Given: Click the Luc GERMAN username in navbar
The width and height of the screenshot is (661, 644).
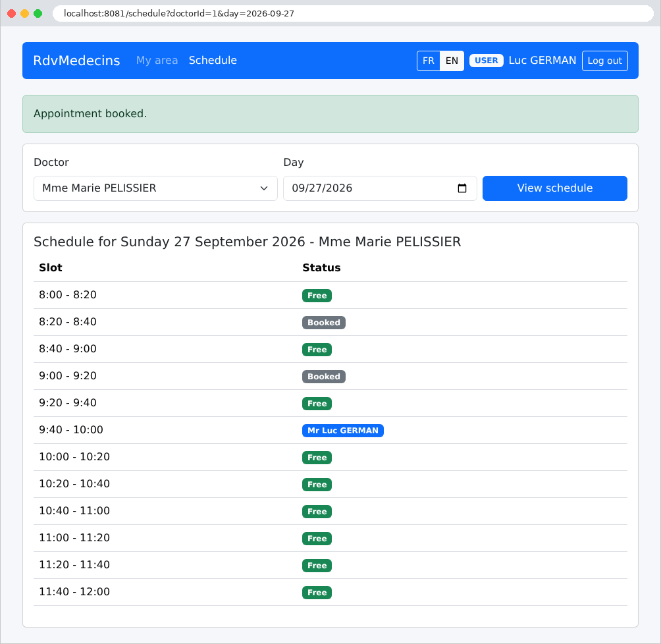Looking at the screenshot, I should tap(542, 61).
